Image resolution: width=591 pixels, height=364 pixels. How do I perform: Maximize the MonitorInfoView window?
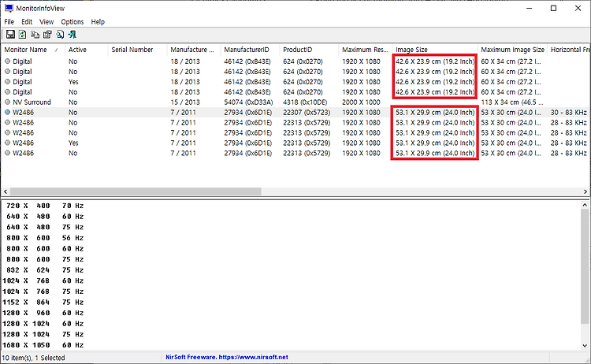[553, 9]
